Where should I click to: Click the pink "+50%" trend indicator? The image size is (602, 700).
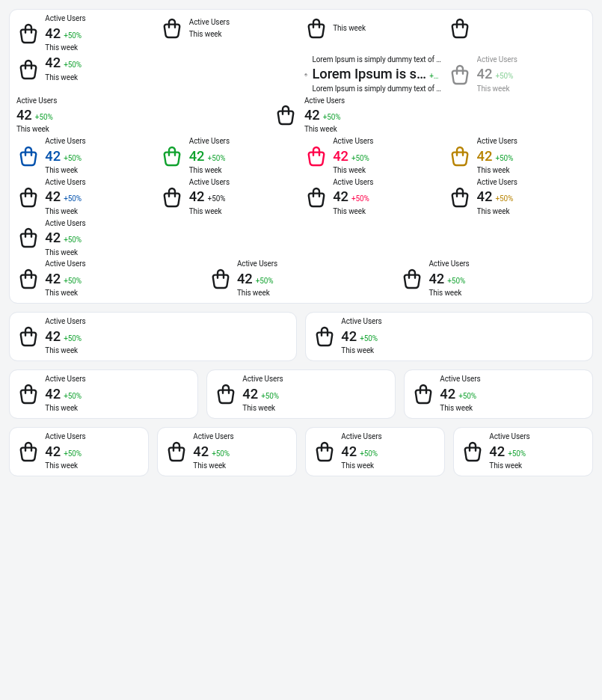tap(360, 199)
